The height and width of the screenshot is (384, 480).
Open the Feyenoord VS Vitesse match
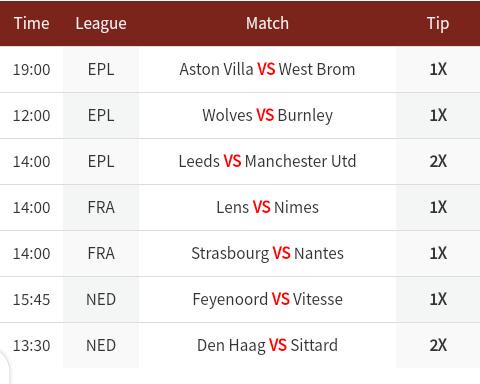click(x=267, y=300)
